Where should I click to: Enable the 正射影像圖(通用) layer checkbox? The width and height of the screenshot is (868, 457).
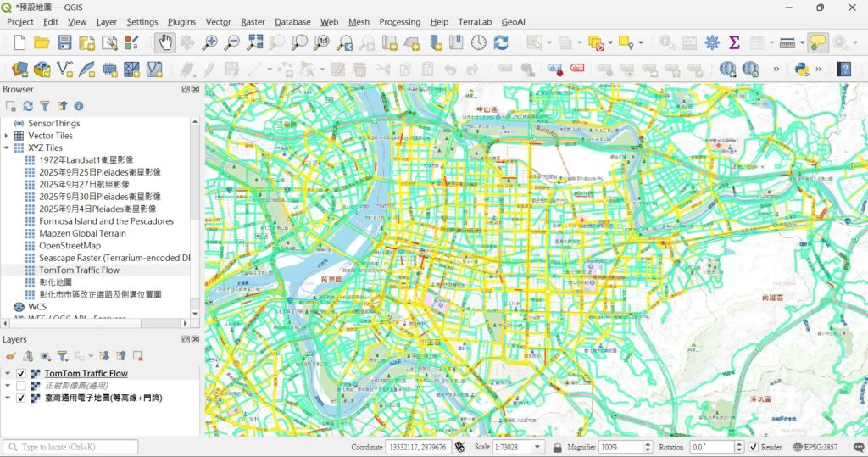(21, 386)
